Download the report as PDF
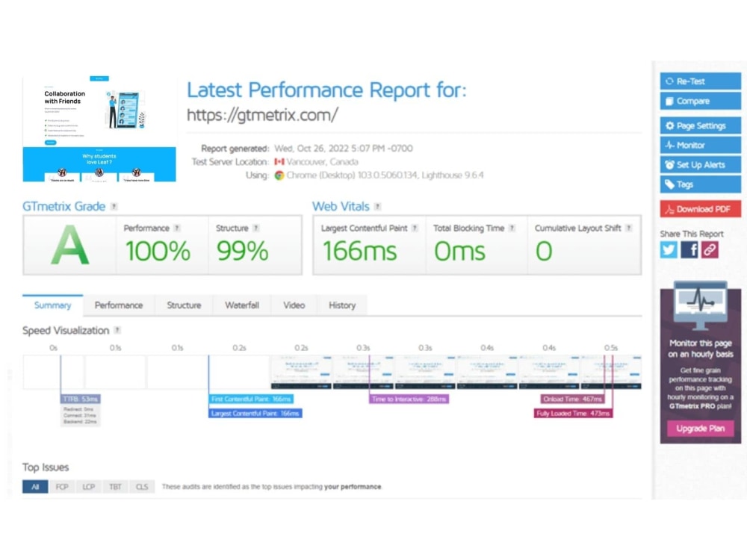 pyautogui.click(x=700, y=209)
